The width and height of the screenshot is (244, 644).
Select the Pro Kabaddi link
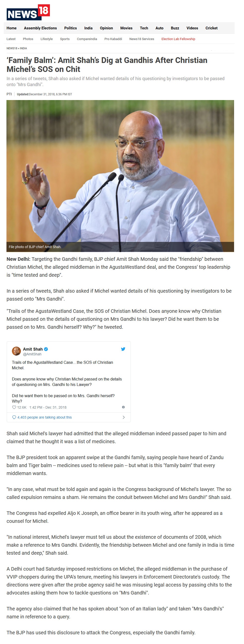pyautogui.click(x=113, y=39)
